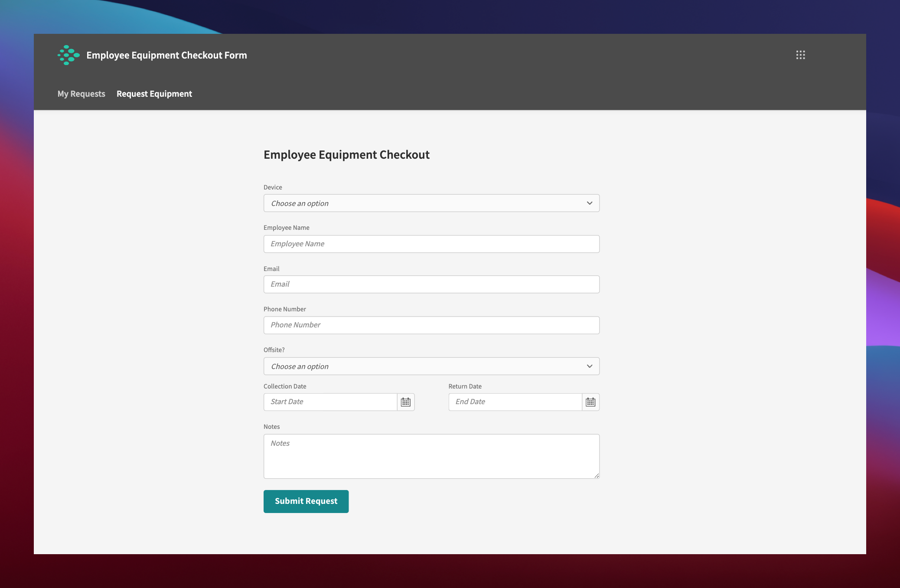Open the grid/apps menu icon
This screenshot has height=588, width=900.
click(800, 55)
